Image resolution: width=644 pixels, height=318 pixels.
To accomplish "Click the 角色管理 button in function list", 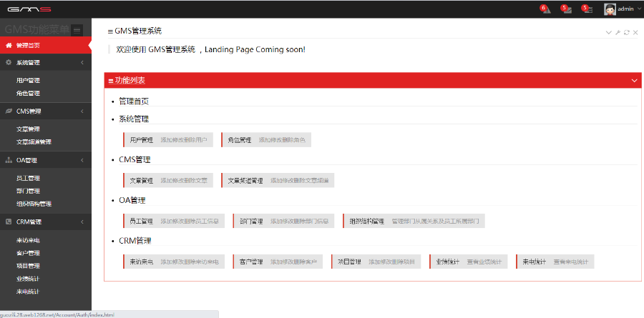I will tap(240, 140).
